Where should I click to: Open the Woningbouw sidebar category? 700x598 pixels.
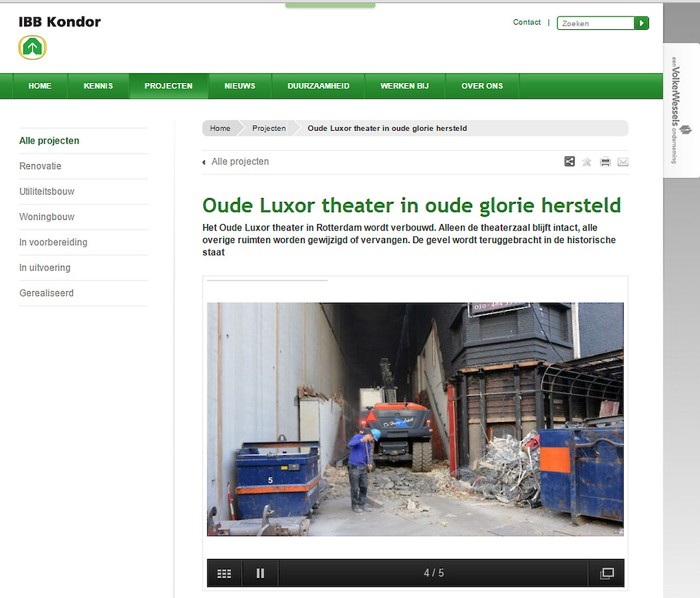pos(47,217)
